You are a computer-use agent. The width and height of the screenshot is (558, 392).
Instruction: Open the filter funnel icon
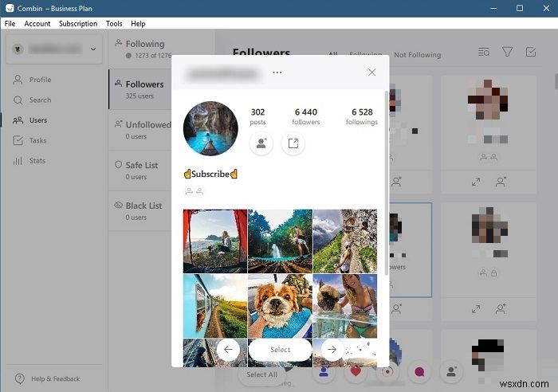coord(507,52)
